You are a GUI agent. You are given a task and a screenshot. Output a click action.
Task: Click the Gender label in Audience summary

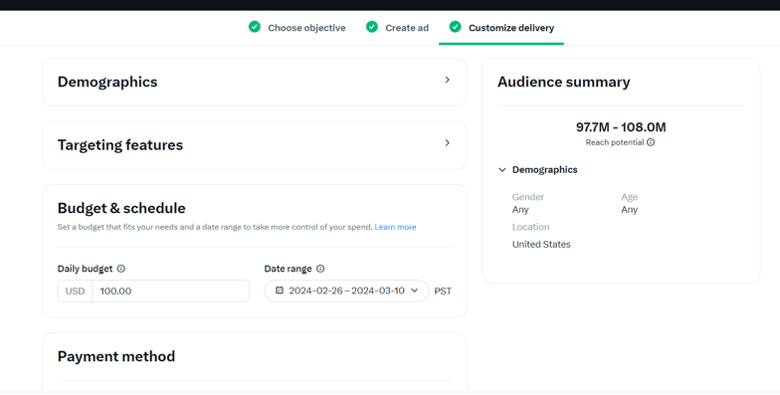tap(528, 197)
